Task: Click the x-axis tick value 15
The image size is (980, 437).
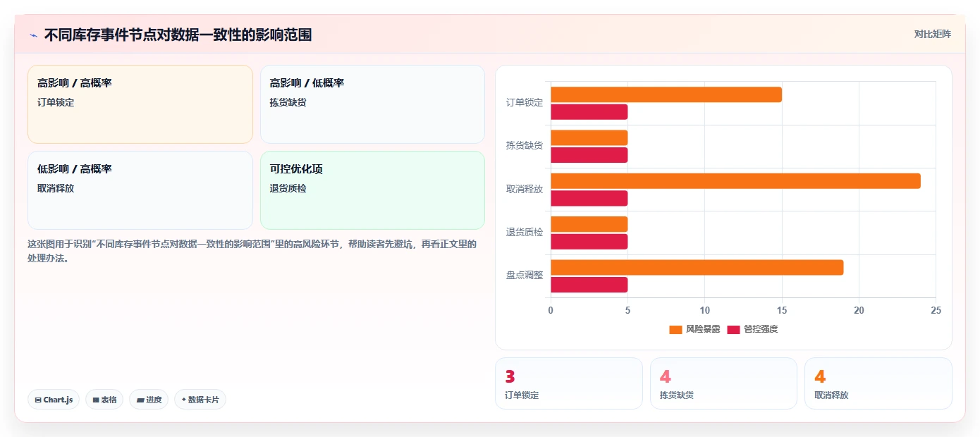Action: pos(782,310)
